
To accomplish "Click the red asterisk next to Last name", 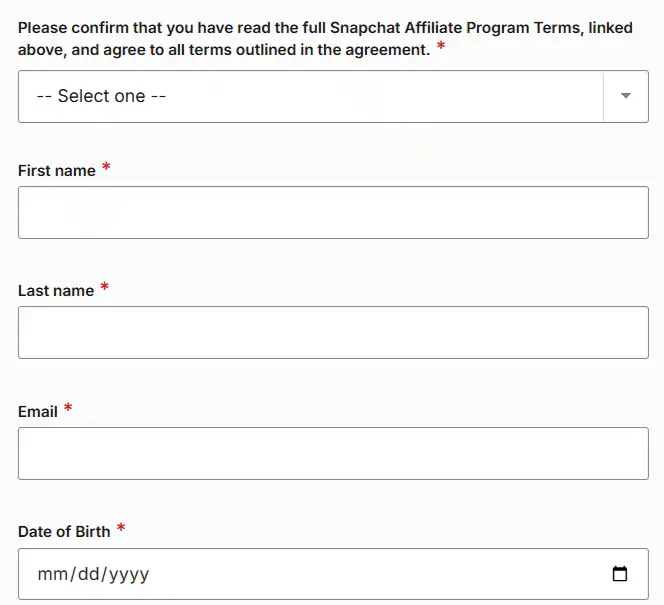I will [x=104, y=288].
